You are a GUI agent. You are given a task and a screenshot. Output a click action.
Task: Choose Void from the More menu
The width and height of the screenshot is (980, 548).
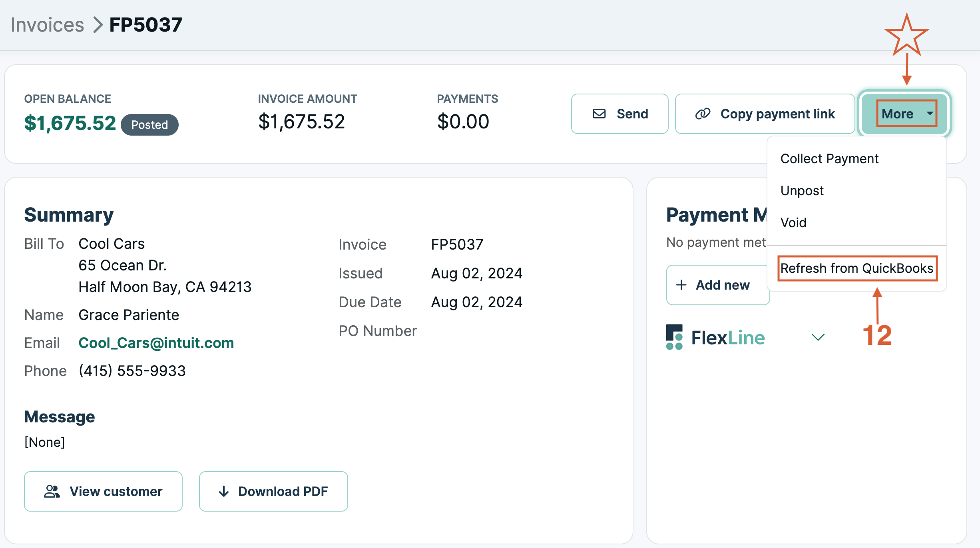[x=793, y=222]
